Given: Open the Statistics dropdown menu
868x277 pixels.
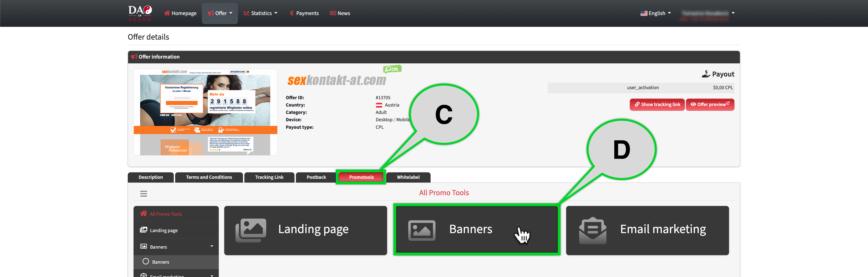Looking at the screenshot, I should click(261, 13).
